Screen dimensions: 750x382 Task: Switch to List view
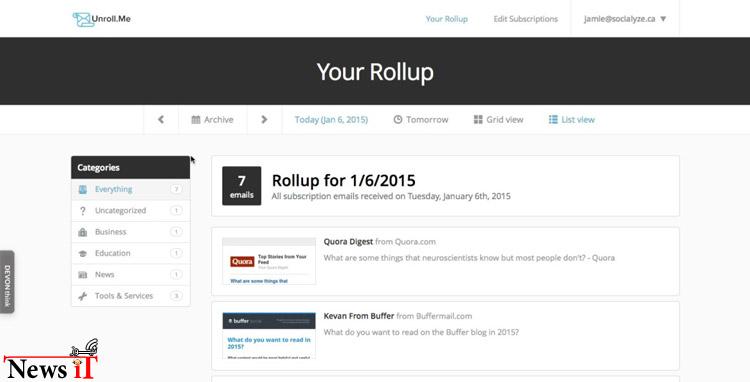pos(572,120)
